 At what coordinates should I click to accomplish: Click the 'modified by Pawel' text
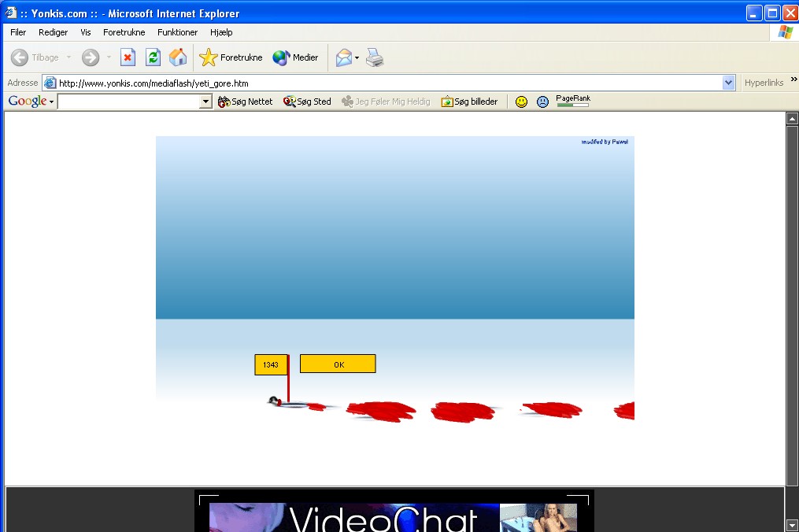pyautogui.click(x=605, y=142)
